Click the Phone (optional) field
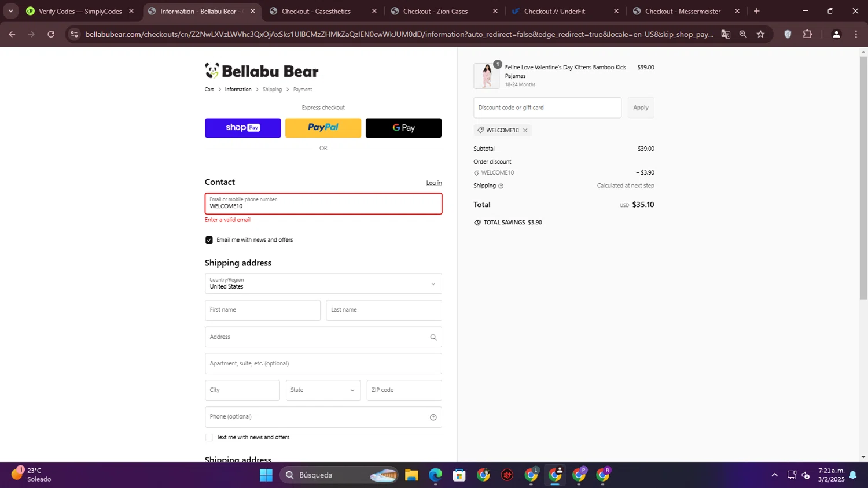This screenshot has height=488, width=868. click(323, 417)
